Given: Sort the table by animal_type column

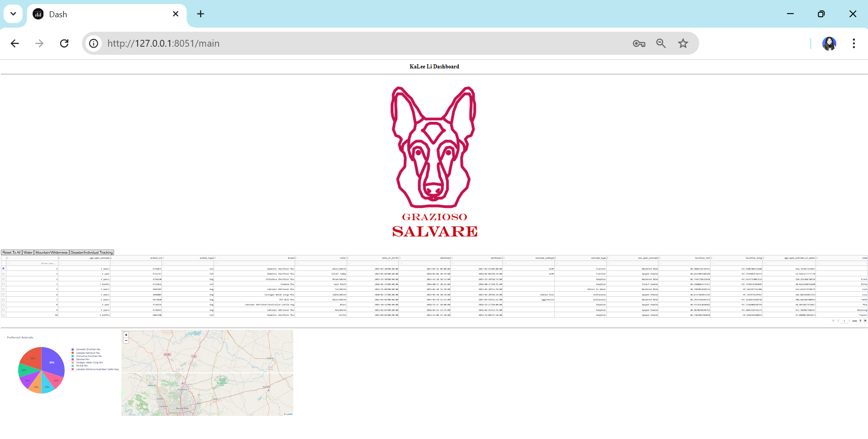Looking at the screenshot, I should 163,258.
